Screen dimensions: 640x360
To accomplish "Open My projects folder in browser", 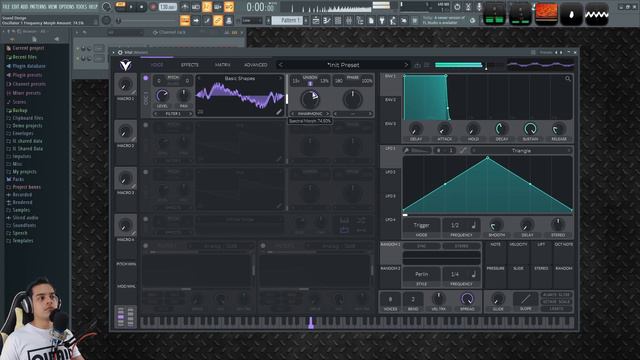I will pos(24,172).
